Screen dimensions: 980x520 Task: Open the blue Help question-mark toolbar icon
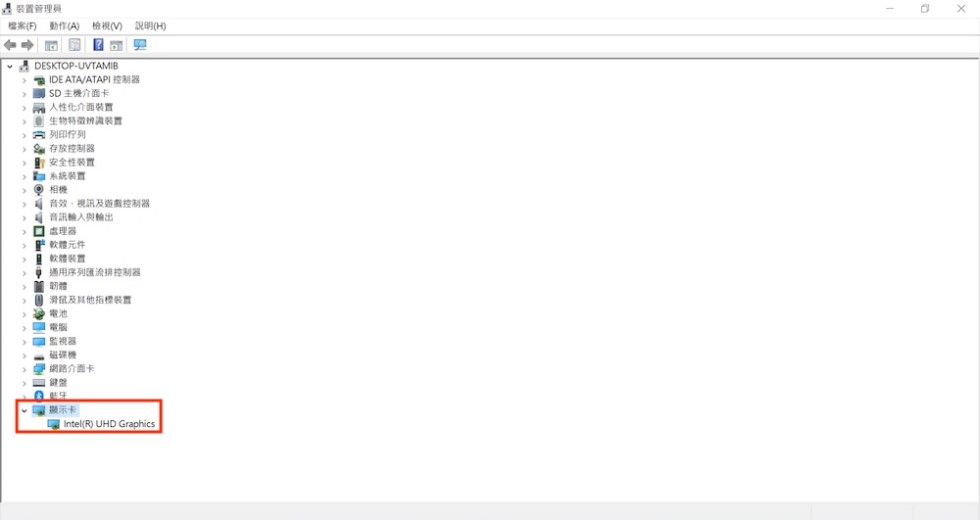[98, 45]
